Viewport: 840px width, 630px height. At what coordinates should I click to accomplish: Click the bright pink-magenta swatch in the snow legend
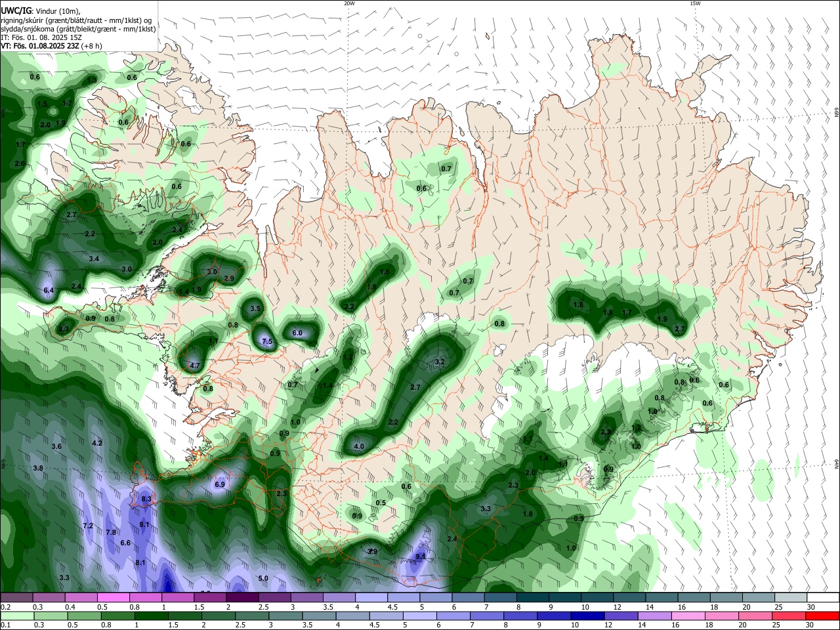pyautogui.click(x=114, y=598)
